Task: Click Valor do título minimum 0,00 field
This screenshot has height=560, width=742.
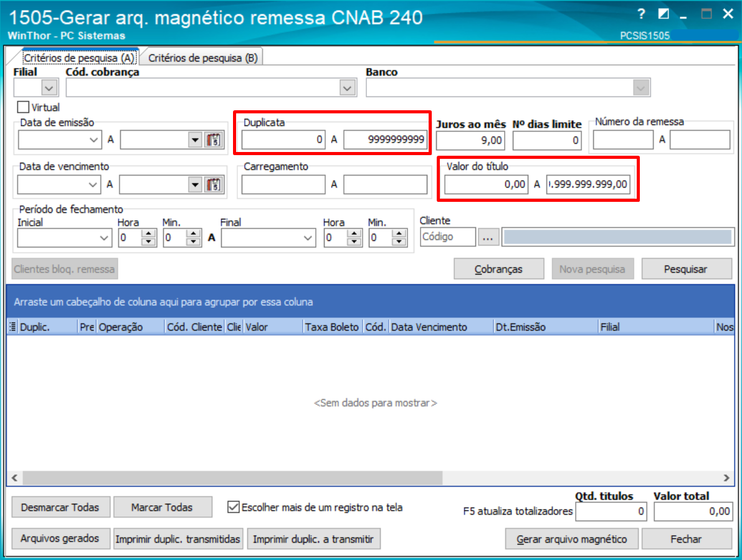Action: click(x=487, y=184)
